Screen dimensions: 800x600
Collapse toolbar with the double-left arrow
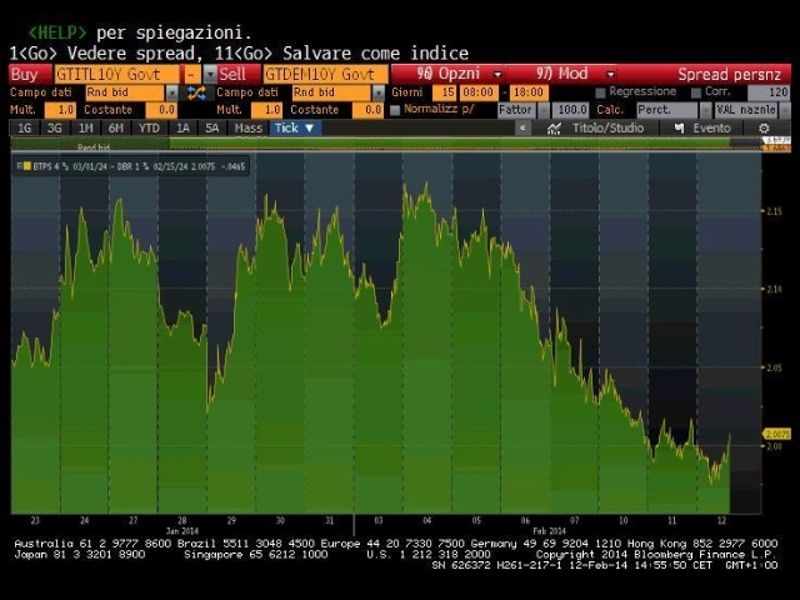(x=522, y=128)
